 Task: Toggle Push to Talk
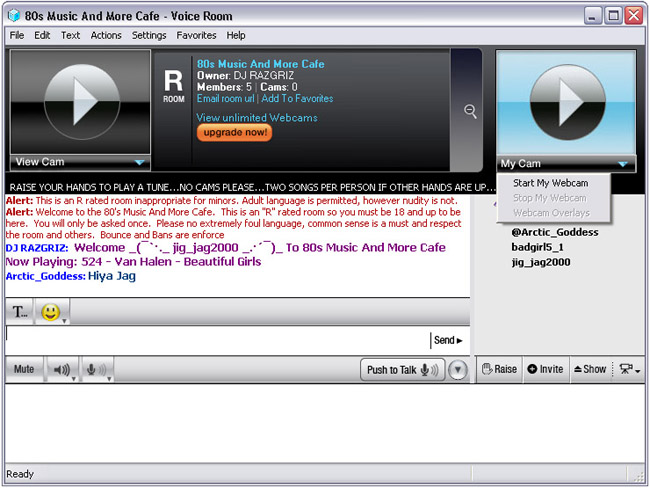pos(401,370)
